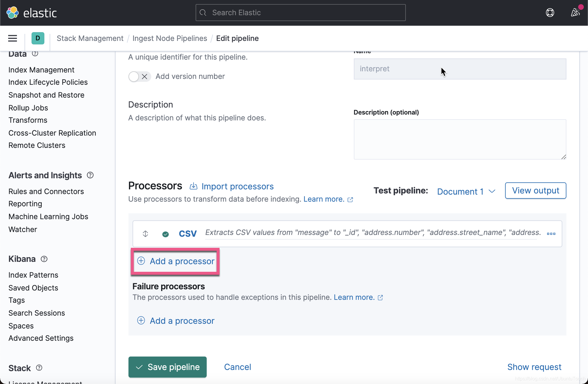Click the View output button

(x=535, y=190)
